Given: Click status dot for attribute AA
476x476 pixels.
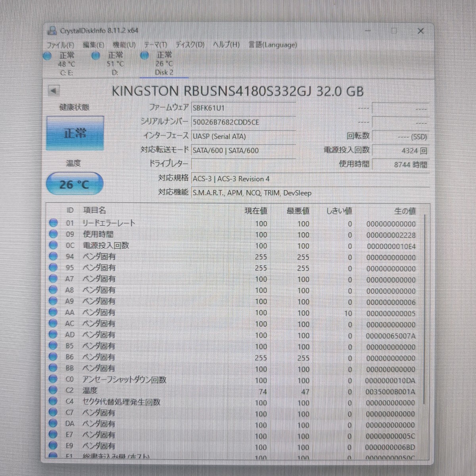Looking at the screenshot, I should [53, 313].
